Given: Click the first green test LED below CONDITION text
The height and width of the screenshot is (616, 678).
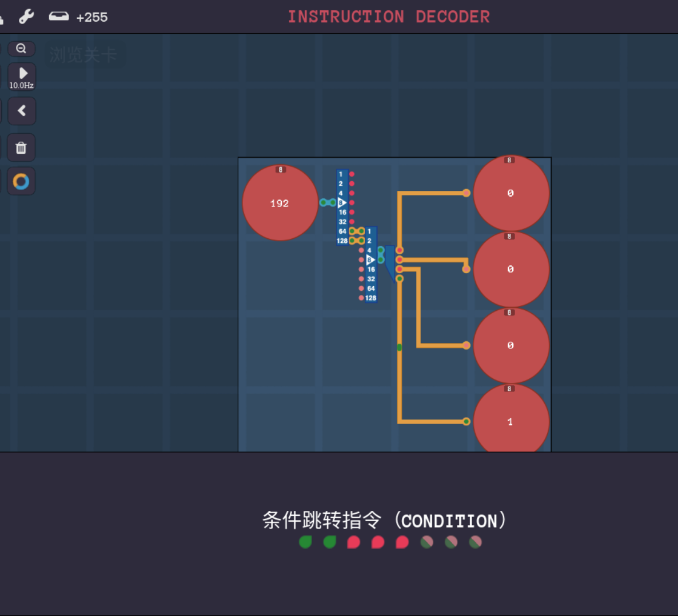Looking at the screenshot, I should pyautogui.click(x=305, y=542).
